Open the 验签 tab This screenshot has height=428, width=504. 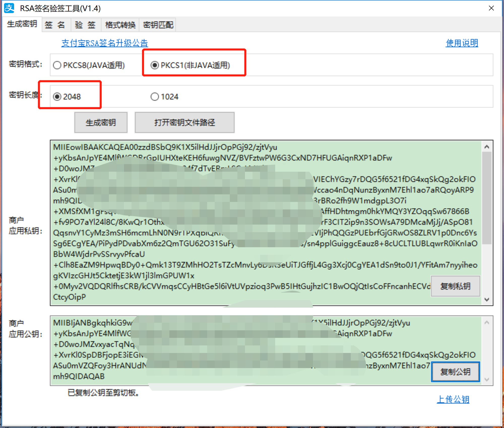[85, 25]
